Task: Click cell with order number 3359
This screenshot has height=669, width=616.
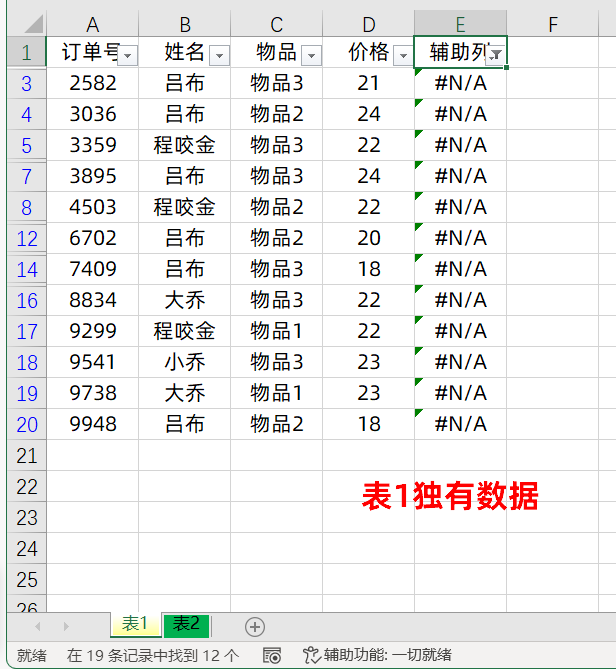Action: tap(93, 145)
